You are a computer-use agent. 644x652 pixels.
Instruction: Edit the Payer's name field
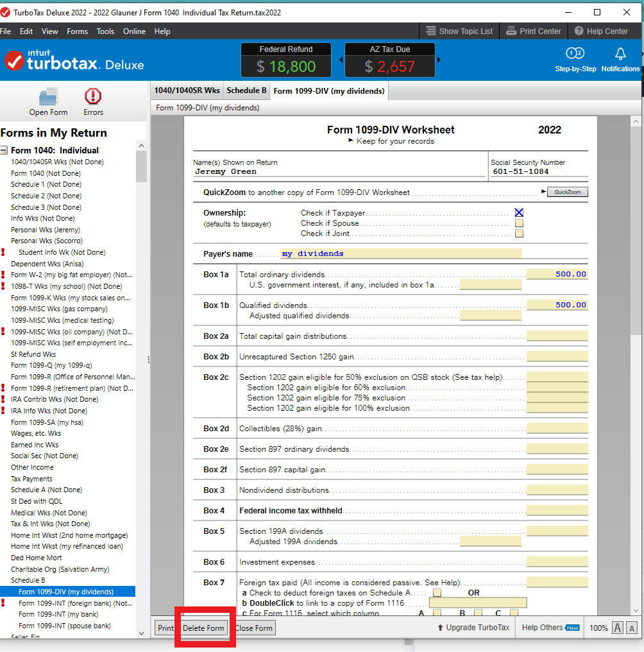(x=401, y=253)
